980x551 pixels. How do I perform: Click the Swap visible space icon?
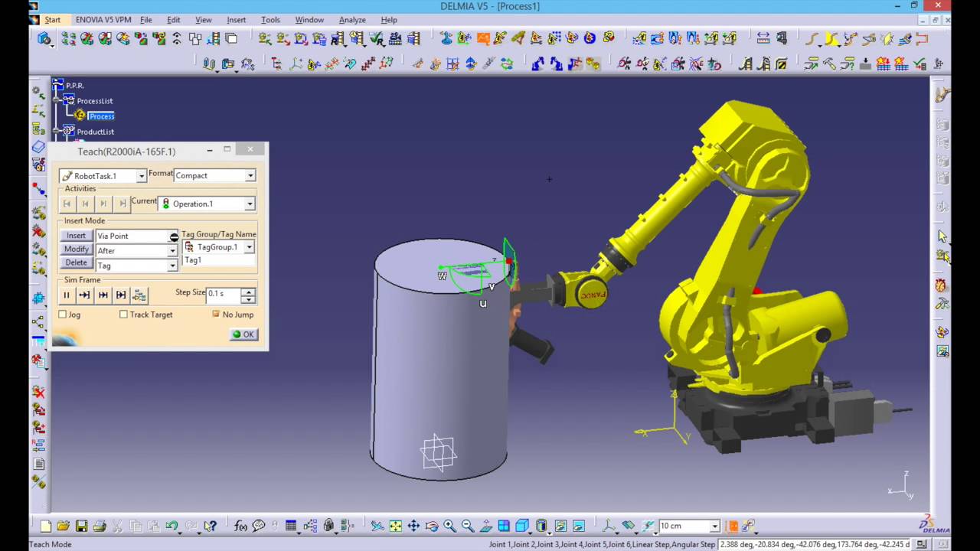pyautogui.click(x=579, y=526)
